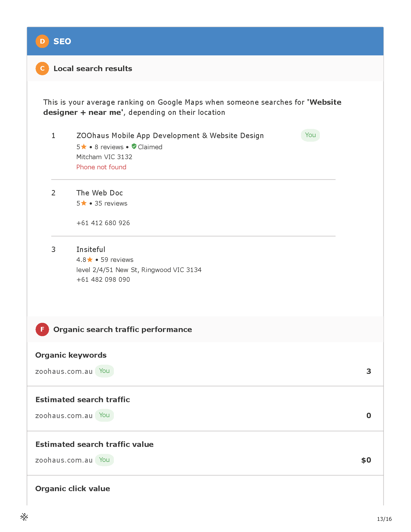Click the logo icon in page footer
This screenshot has width=411, height=532.
24,517
